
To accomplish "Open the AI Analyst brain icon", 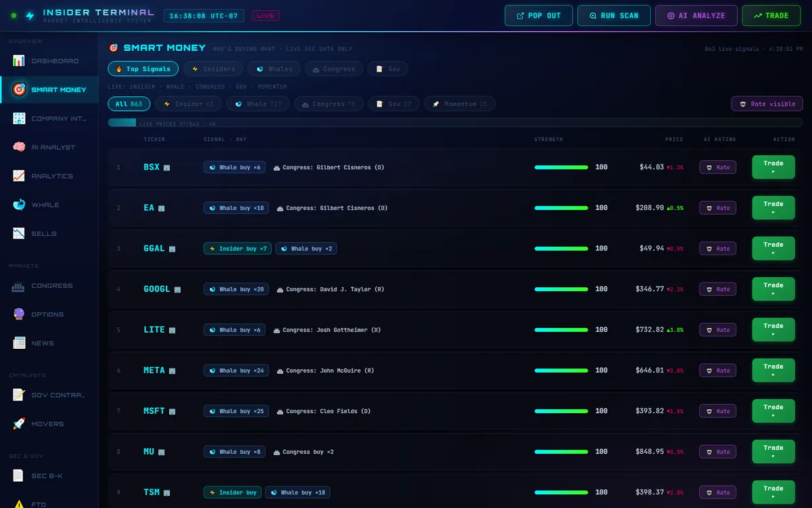I will coord(19,147).
